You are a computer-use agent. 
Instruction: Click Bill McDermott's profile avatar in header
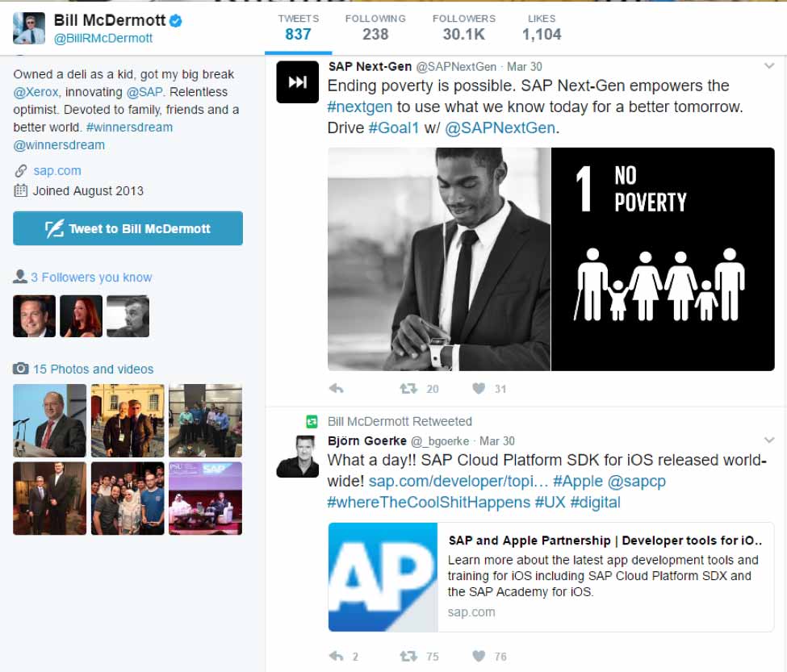28,28
